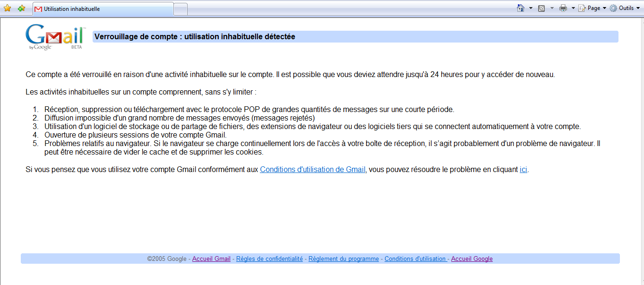Screen dimensions: 644x285
Task: Click the heading 'Verrouillage de compte'
Action: [195, 36]
